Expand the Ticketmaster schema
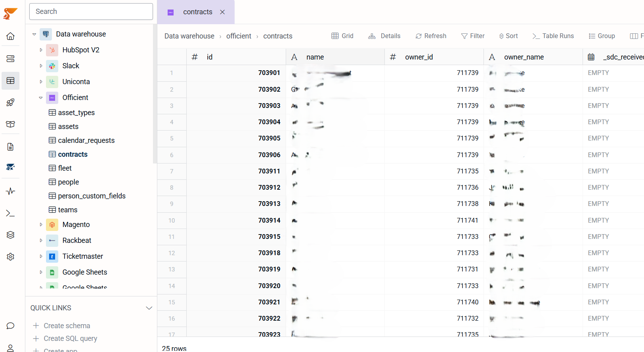Image resolution: width=644 pixels, height=352 pixels. [x=41, y=256]
